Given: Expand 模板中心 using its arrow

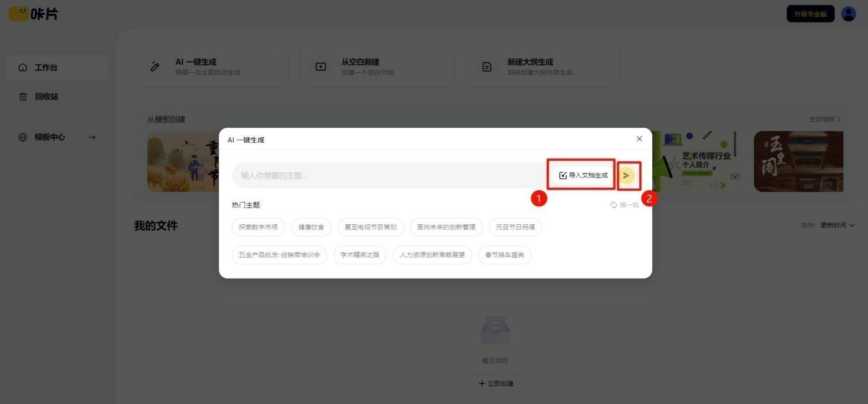Looking at the screenshot, I should pyautogui.click(x=92, y=137).
